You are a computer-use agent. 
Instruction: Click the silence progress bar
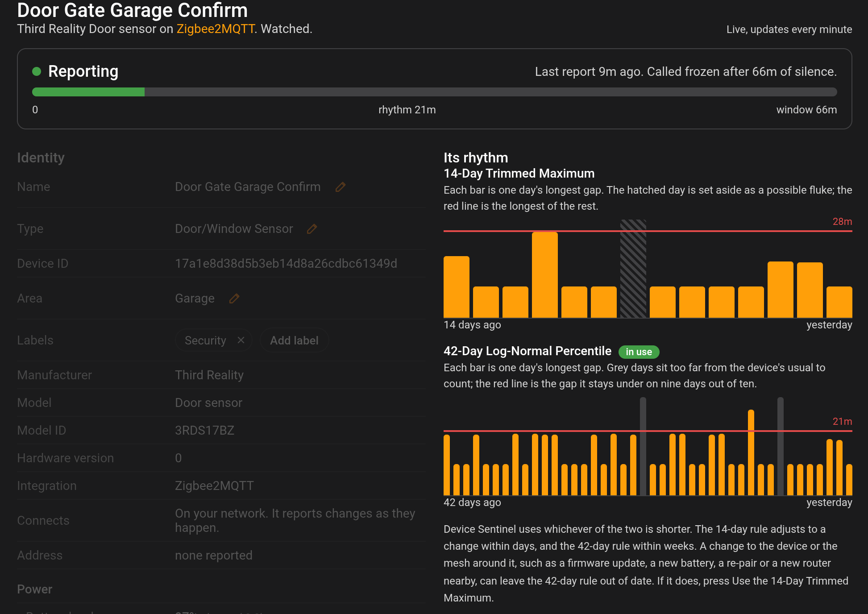(x=434, y=92)
